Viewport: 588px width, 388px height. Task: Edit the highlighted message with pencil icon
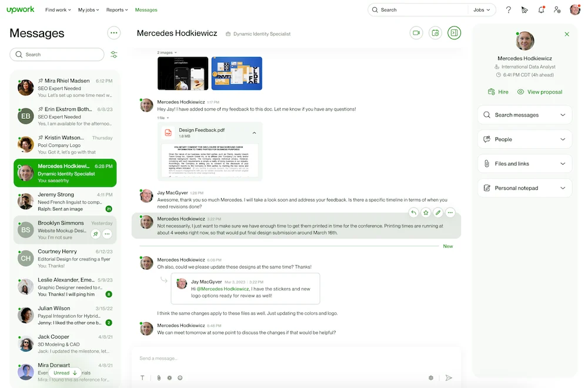438,213
